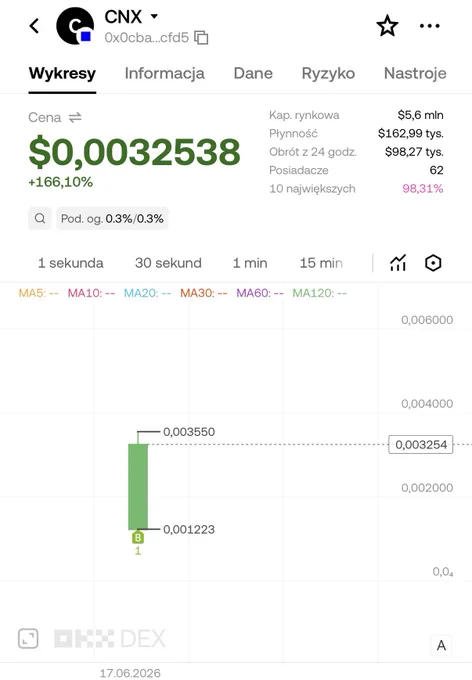Screen dimensions: 472x680
Task: Open the three-dot more options menu
Action: click(x=429, y=26)
